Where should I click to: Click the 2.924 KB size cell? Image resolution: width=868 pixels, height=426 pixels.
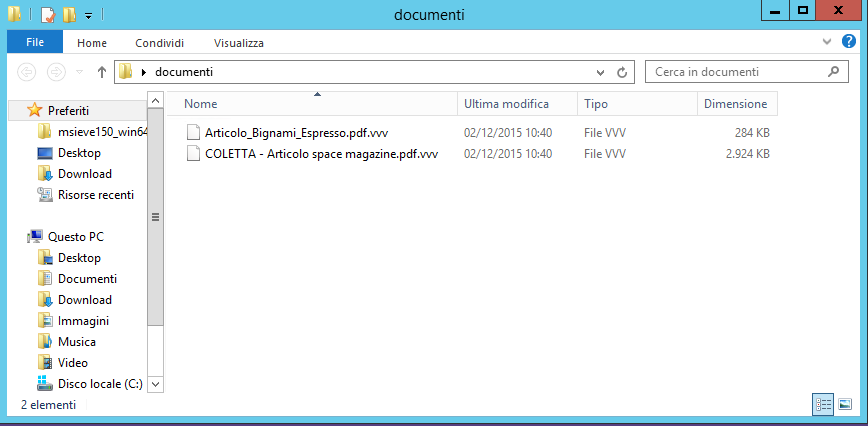point(748,154)
